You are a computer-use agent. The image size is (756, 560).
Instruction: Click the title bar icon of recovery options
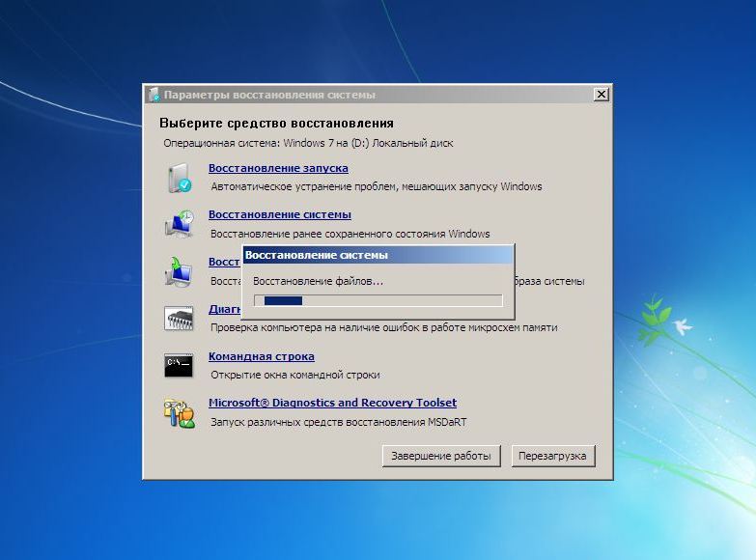154,95
